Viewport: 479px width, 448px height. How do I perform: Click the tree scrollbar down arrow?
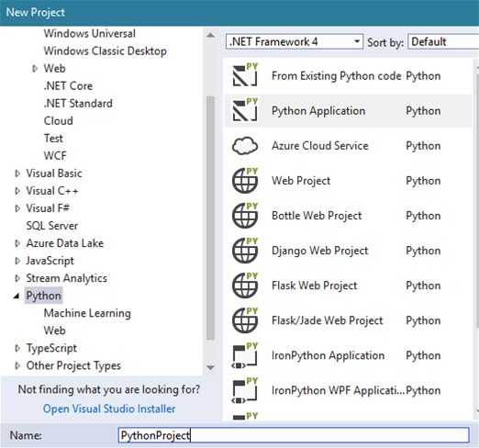click(210, 367)
